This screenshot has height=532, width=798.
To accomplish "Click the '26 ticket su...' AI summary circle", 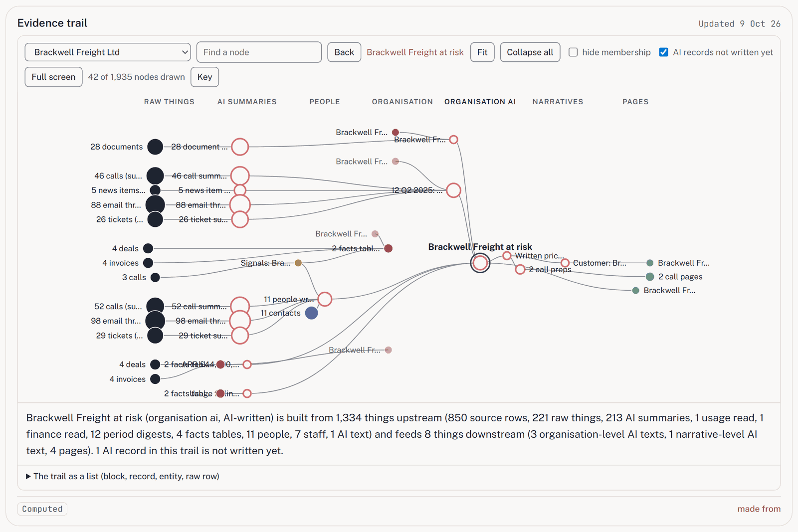I will click(x=240, y=219).
